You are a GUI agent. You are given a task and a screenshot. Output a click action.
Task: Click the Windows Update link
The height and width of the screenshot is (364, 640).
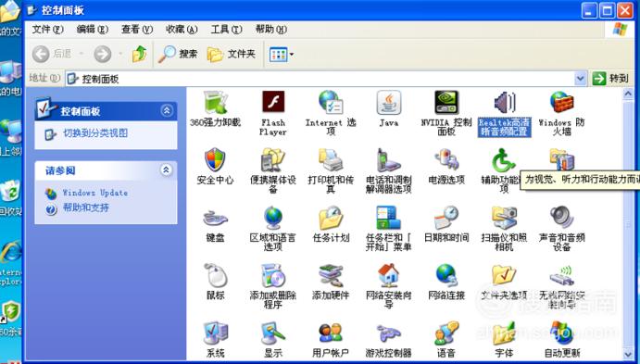(x=95, y=193)
